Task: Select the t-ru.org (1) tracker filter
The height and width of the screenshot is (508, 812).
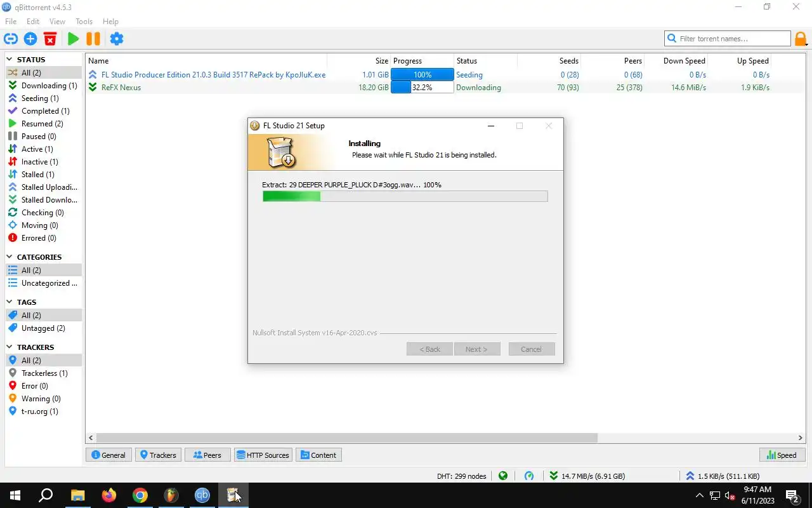Action: 44,411
